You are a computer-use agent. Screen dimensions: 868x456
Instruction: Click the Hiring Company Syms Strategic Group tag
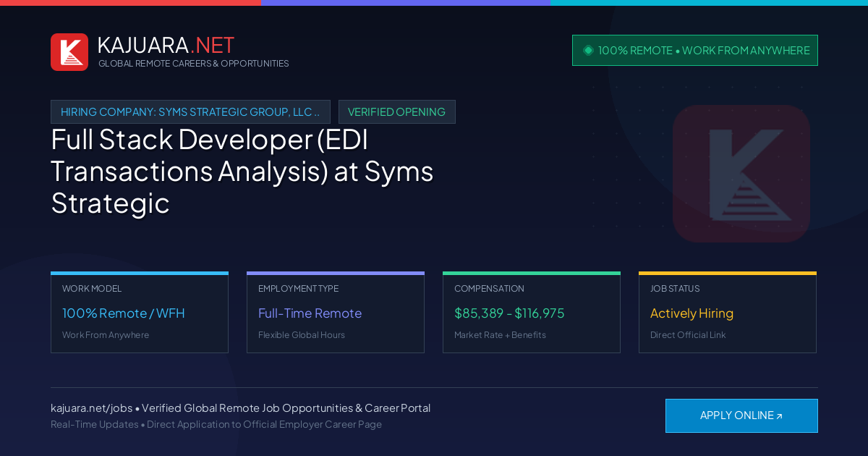190,112
